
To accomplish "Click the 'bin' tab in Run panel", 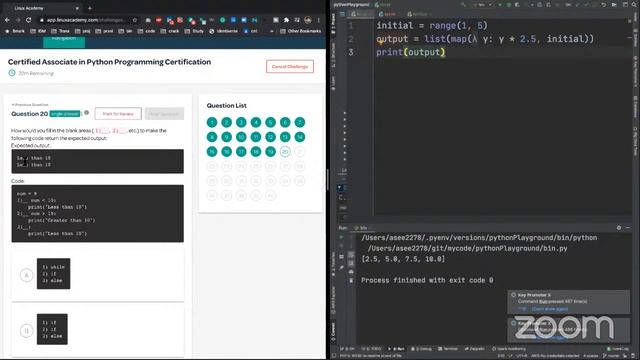I will [362, 228].
